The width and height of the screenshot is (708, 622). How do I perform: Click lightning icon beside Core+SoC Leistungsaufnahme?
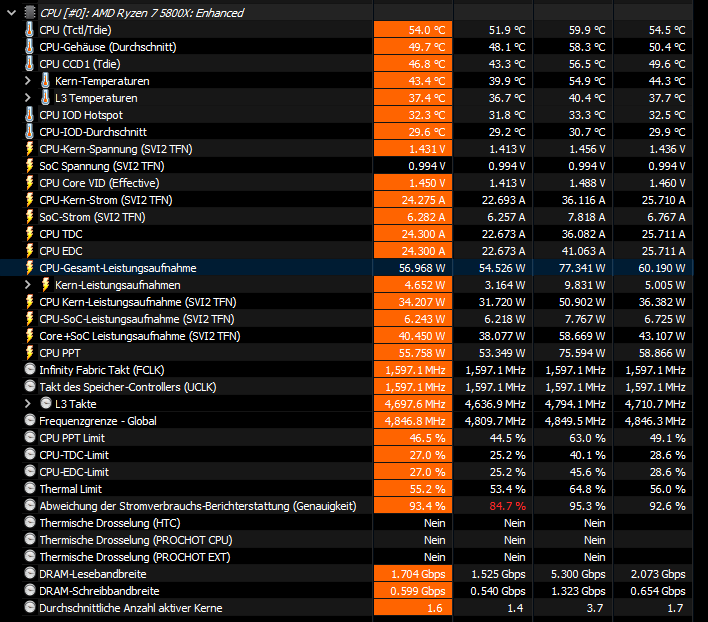pos(29,336)
